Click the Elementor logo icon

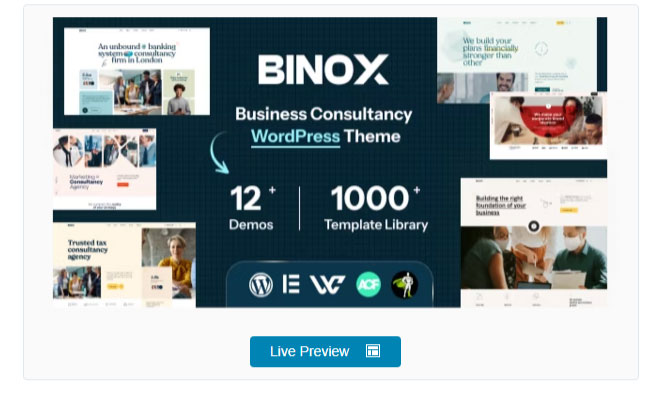pos(291,284)
